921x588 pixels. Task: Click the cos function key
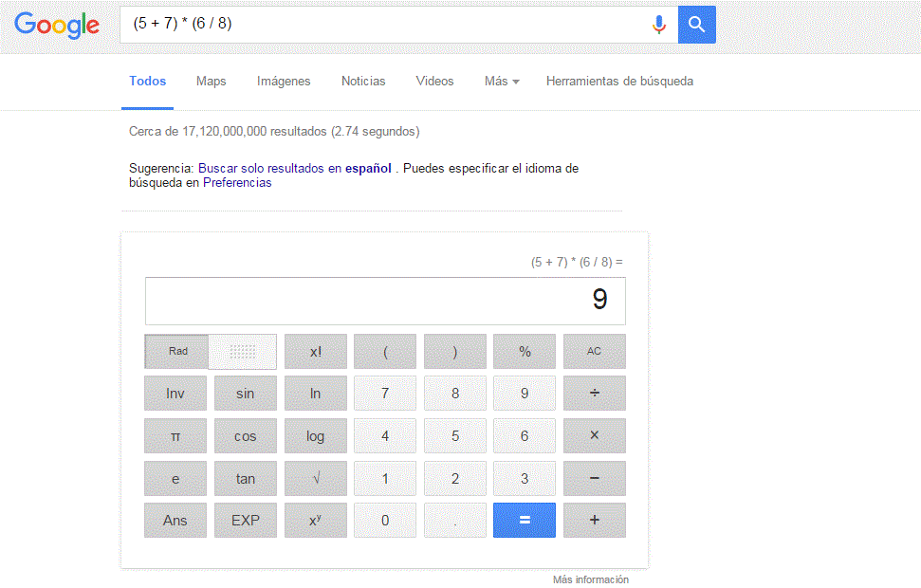[245, 436]
